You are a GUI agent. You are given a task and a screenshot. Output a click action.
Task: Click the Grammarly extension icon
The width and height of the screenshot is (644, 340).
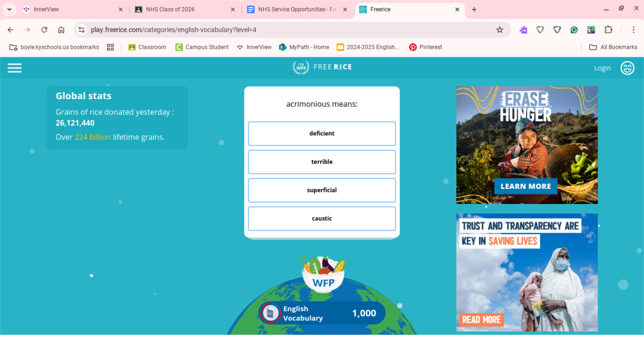click(574, 30)
